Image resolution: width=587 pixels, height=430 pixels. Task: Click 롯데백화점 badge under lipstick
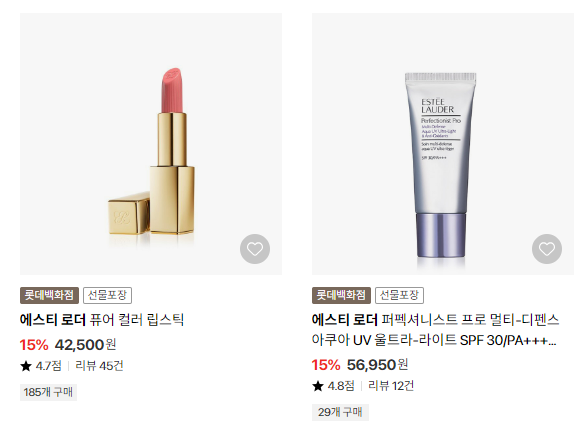point(49,295)
